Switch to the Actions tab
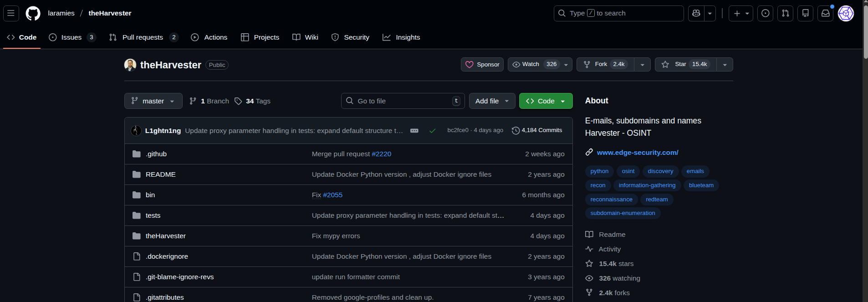 click(x=209, y=37)
